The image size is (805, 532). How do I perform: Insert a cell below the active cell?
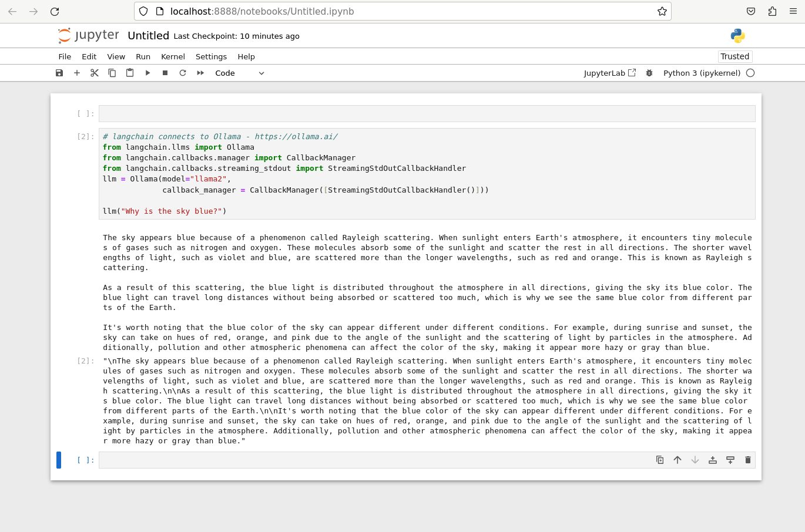(730, 460)
